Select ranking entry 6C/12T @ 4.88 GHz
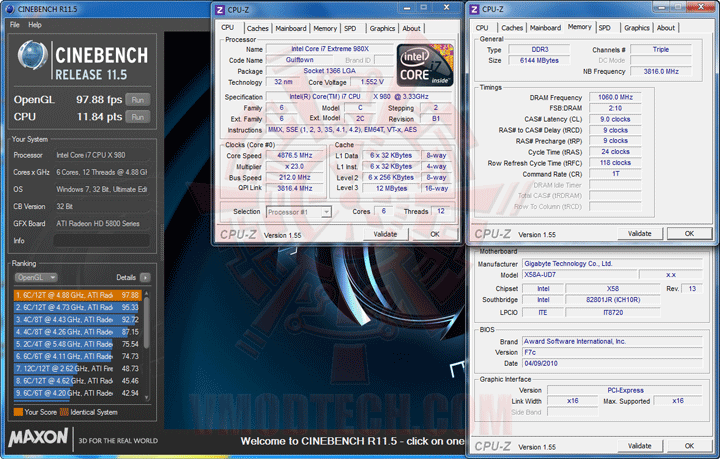Viewport: 720px width, 459px height. 78,295
